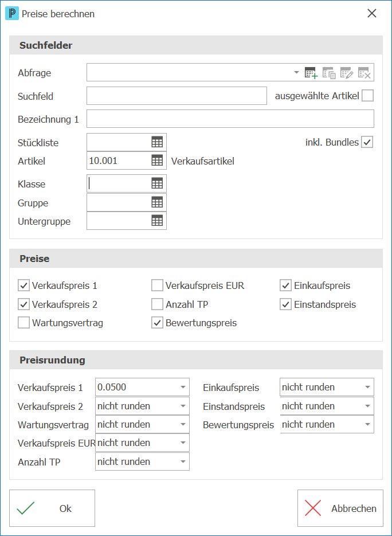Uncheck the Bewertungspreis checkbox
392x536 pixels.
click(157, 323)
